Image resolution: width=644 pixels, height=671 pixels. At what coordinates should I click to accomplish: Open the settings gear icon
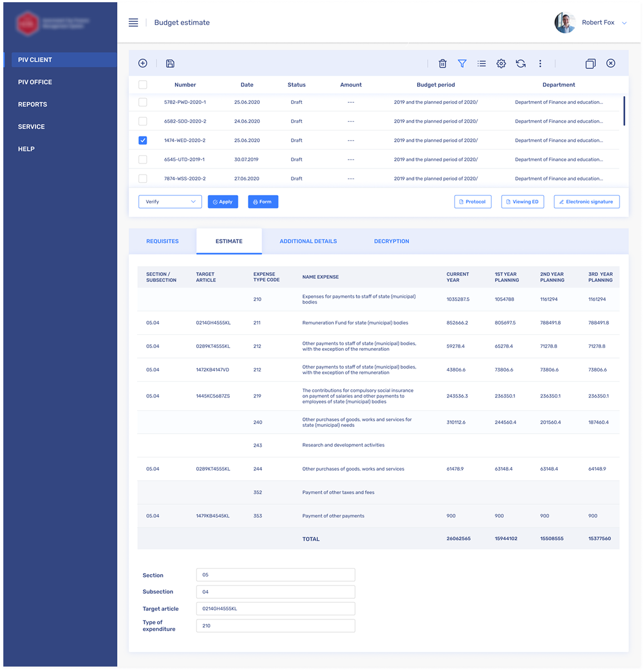click(x=501, y=63)
